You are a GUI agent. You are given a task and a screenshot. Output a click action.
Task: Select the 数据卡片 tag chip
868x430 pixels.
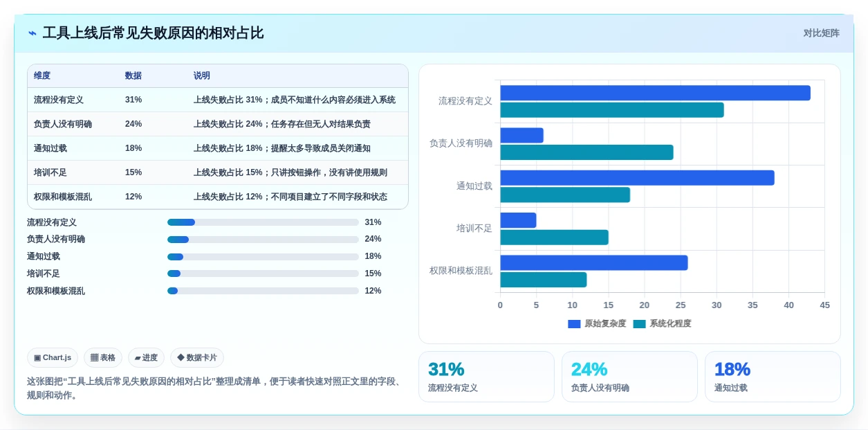tap(197, 357)
